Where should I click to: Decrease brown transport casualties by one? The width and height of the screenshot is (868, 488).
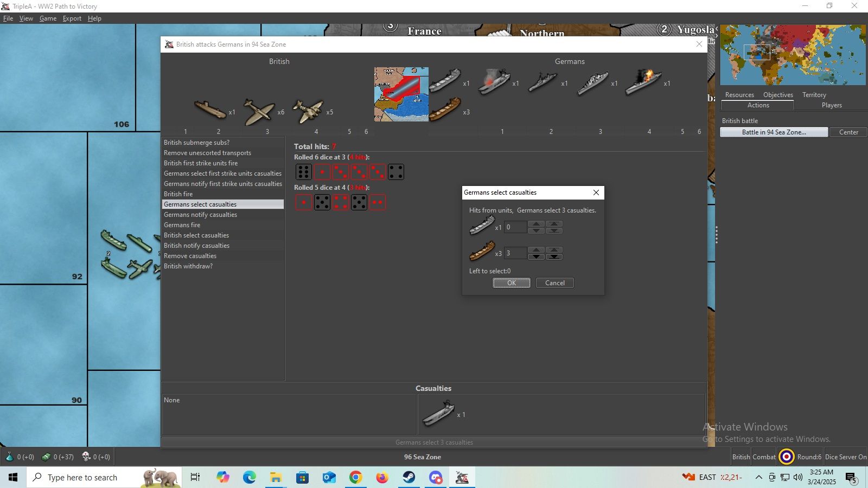coord(536,256)
